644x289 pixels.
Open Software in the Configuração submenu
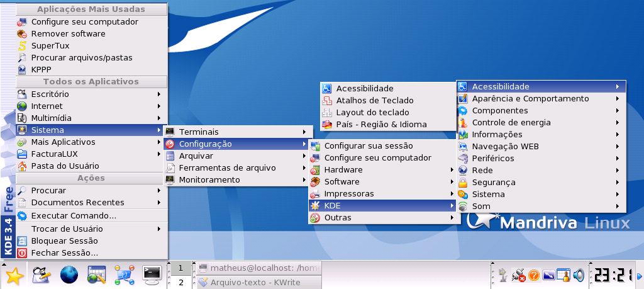[x=383, y=182]
